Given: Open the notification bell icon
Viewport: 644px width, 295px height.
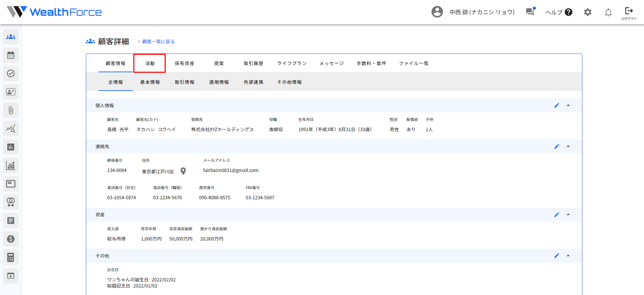Looking at the screenshot, I should tap(608, 12).
